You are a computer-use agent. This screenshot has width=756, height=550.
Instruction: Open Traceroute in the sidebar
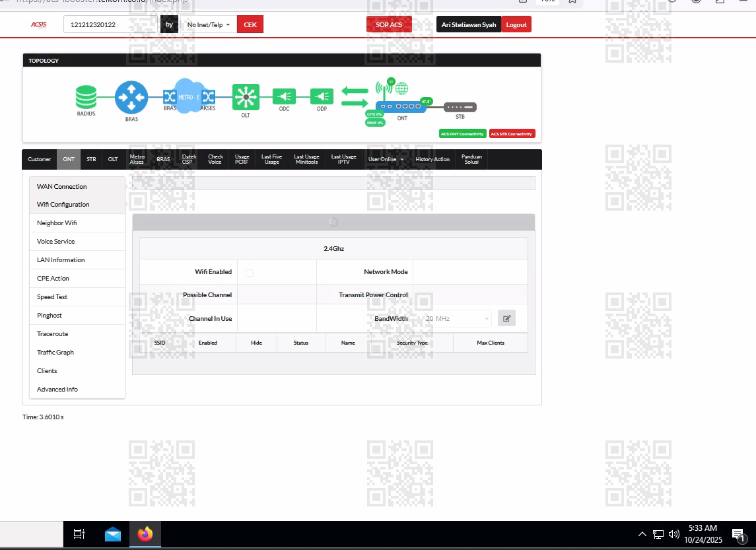(x=77, y=334)
